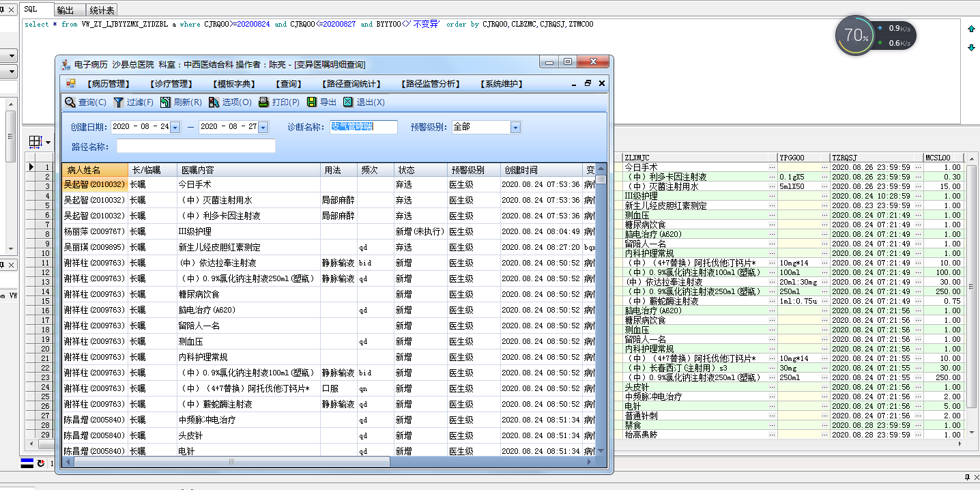Open the start date 2020-08-24 dropdown
980x490 pixels.
pos(175,128)
